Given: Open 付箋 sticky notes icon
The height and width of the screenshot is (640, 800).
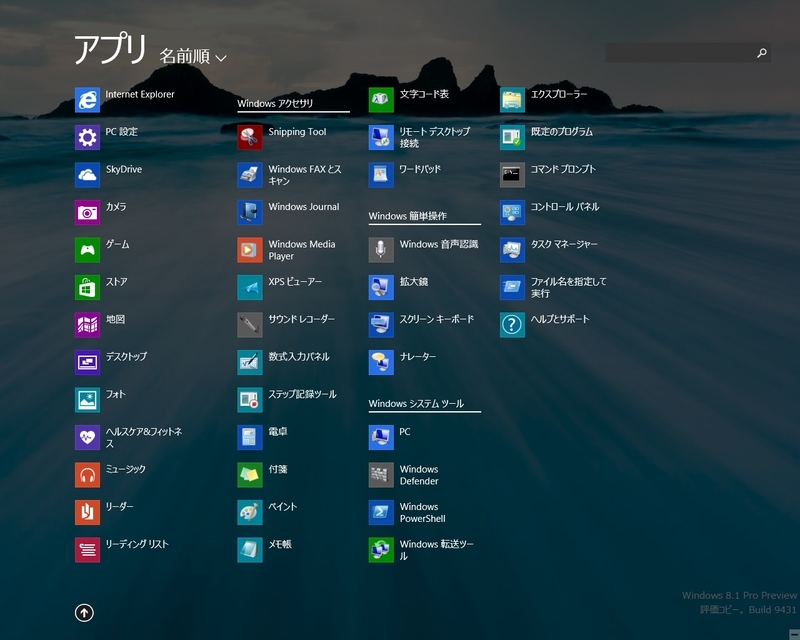Looking at the screenshot, I should click(x=250, y=475).
